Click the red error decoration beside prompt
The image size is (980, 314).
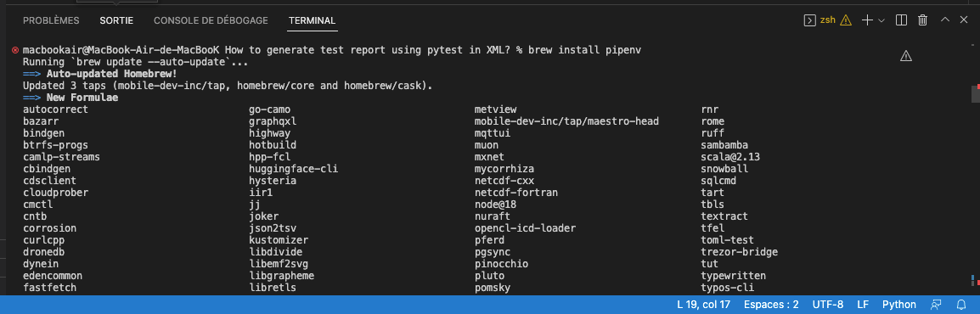pyautogui.click(x=15, y=50)
